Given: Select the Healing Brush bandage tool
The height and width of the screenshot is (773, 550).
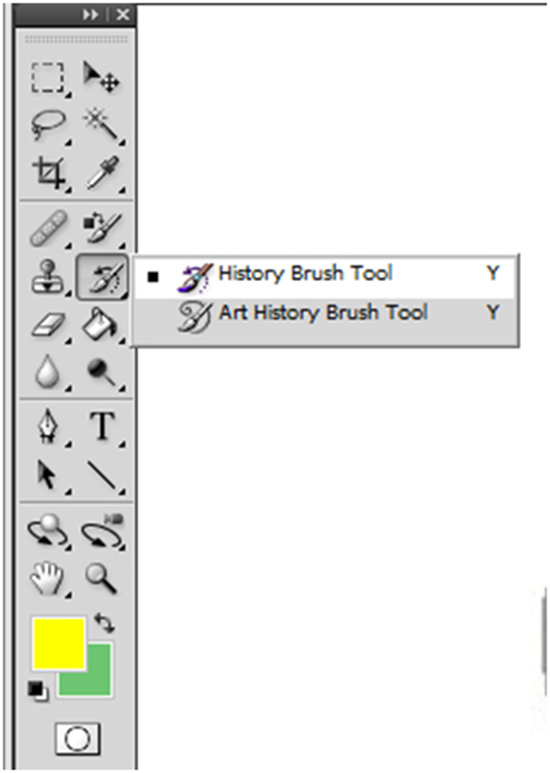Looking at the screenshot, I should [48, 229].
